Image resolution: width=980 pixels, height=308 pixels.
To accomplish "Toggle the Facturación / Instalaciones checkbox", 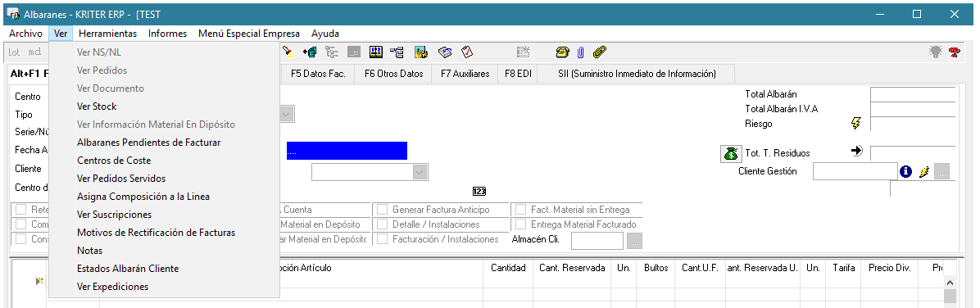I will point(382,238).
